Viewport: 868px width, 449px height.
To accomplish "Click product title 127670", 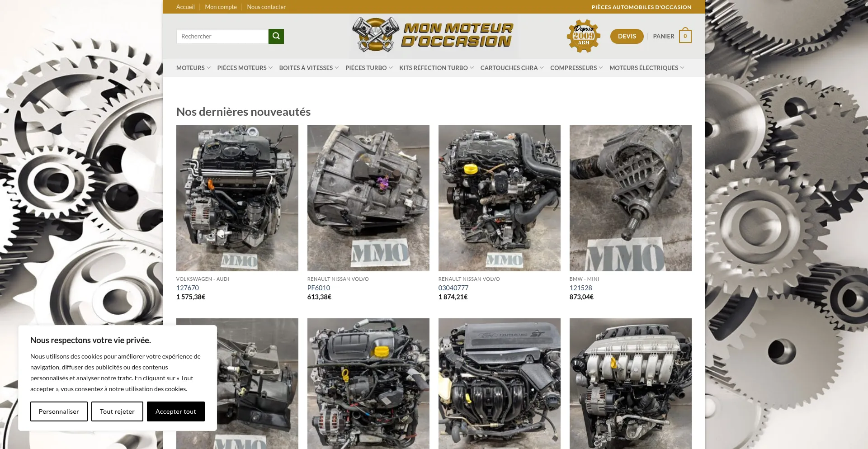I will tap(188, 288).
